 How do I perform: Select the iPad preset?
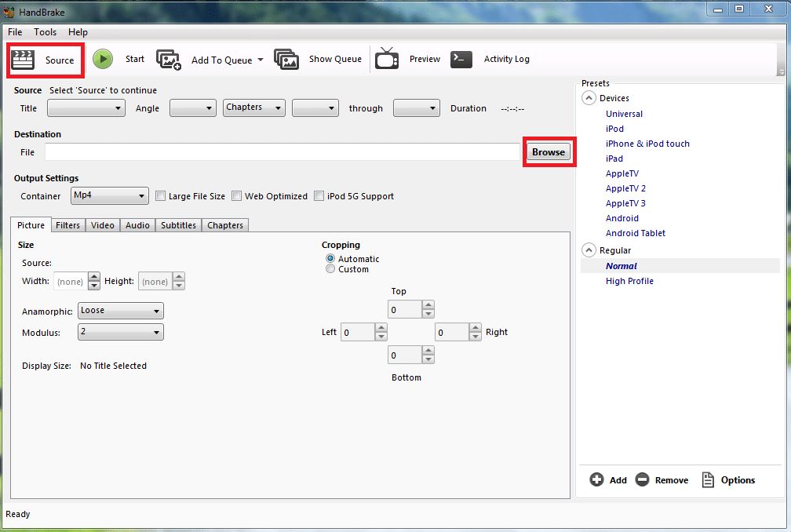coord(614,159)
